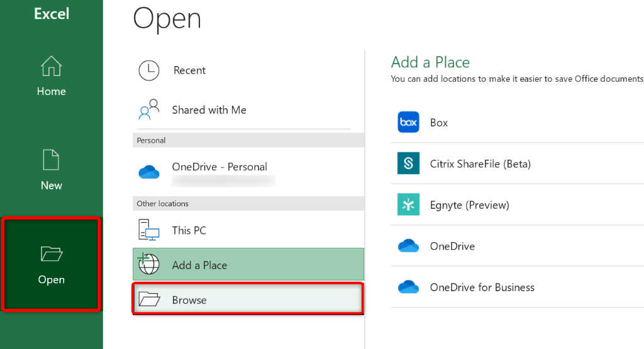Click the Open folder icon in sidebar
Viewport: 644px width, 349px height.
[51, 253]
